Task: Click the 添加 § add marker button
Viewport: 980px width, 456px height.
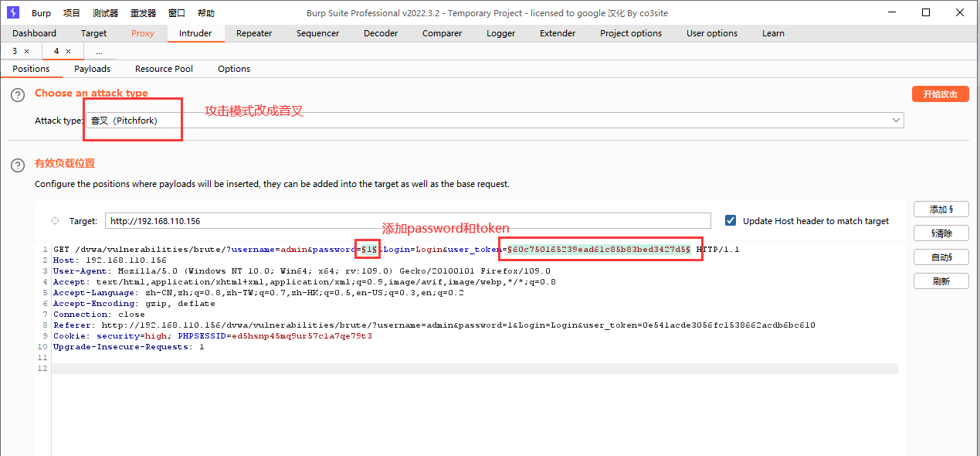Action: point(941,209)
